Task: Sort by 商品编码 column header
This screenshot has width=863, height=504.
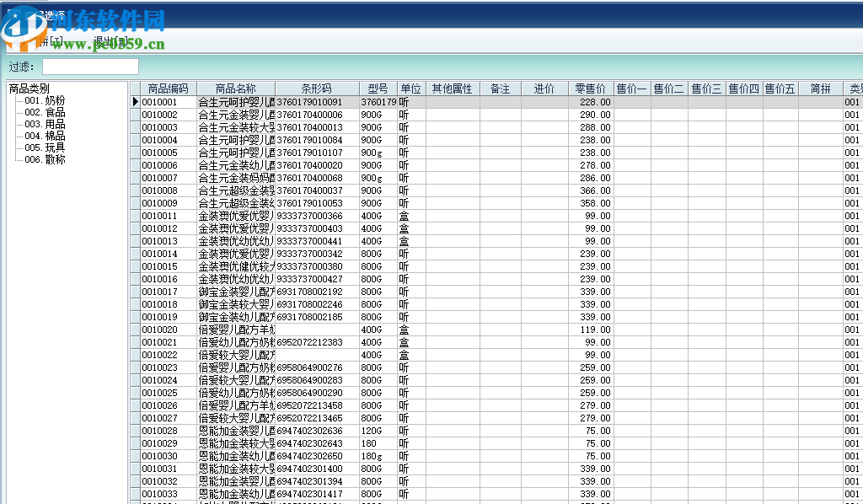Action: coord(169,88)
